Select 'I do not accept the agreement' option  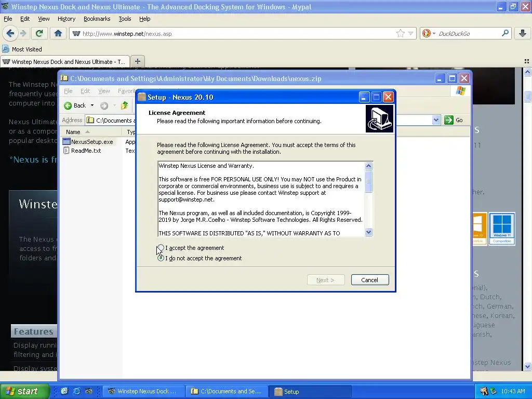pyautogui.click(x=161, y=258)
